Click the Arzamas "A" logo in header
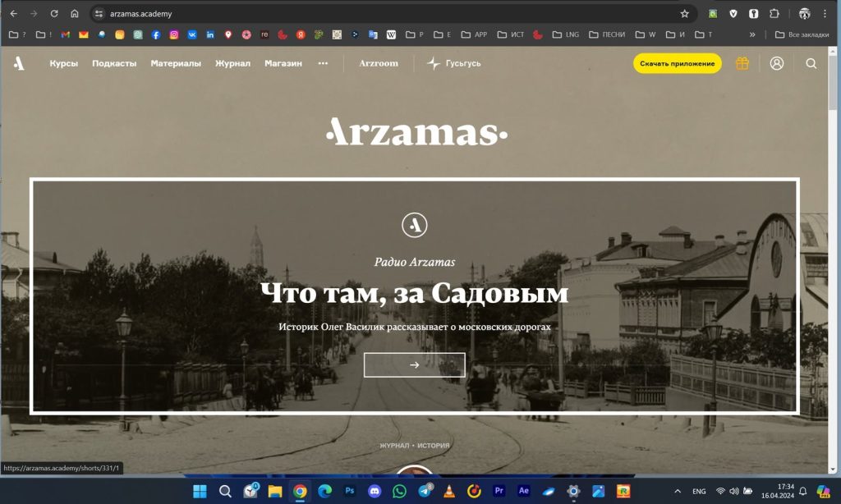The image size is (841, 504). click(x=19, y=63)
